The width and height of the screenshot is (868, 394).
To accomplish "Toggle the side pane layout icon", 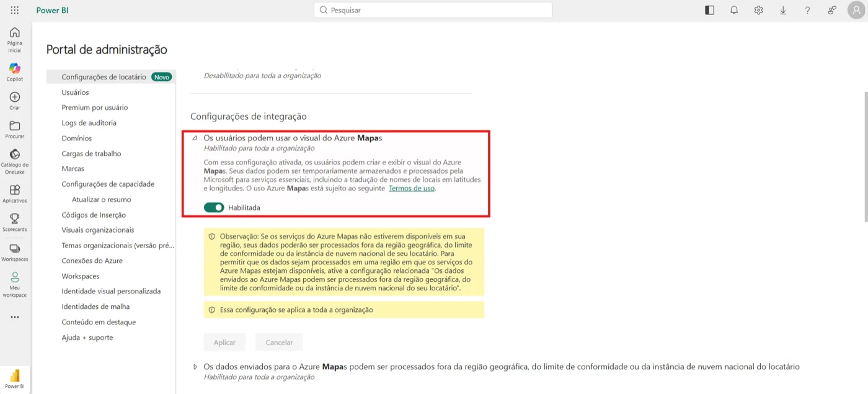I will (710, 10).
